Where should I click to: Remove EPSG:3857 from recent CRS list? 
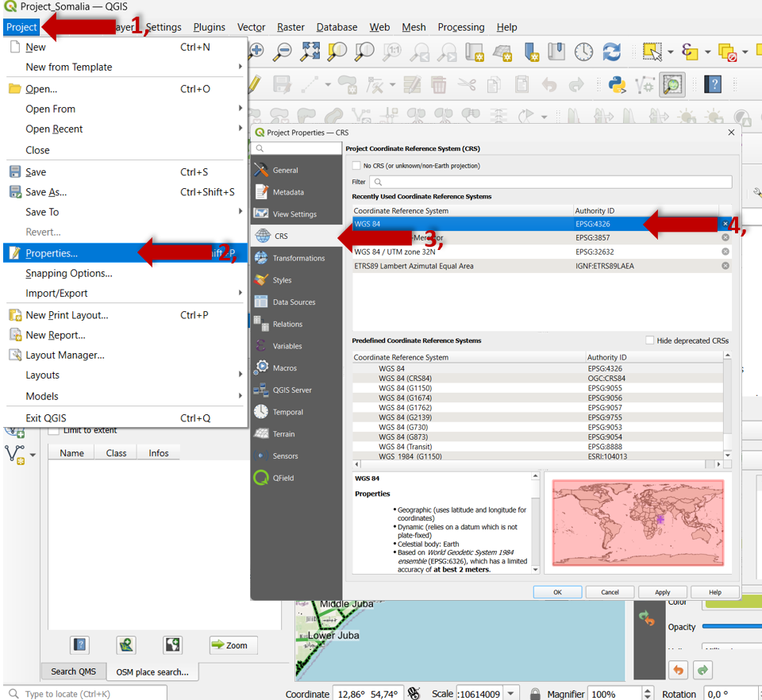[x=725, y=237]
